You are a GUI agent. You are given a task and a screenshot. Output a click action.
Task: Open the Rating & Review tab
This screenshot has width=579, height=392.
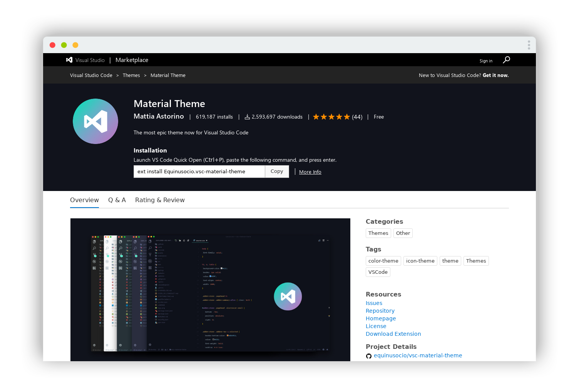point(160,200)
